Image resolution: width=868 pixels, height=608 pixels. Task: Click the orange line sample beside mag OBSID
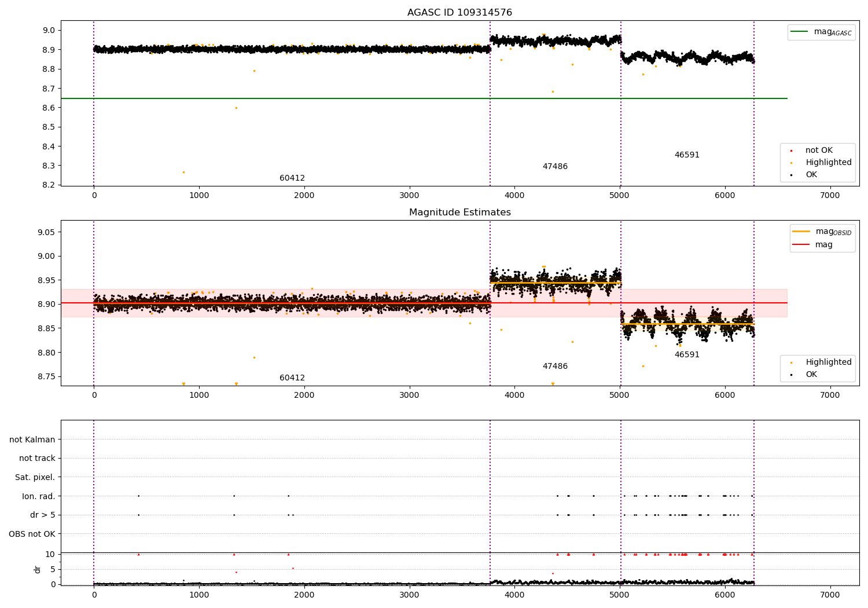(x=801, y=232)
